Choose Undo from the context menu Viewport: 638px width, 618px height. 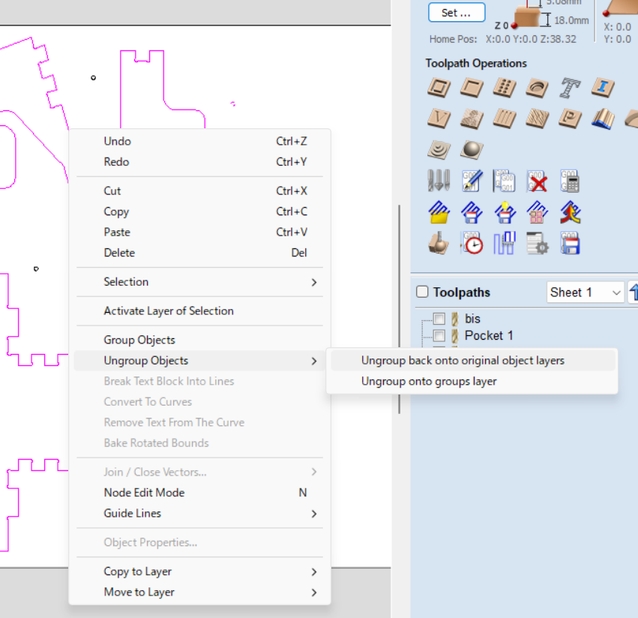tap(199, 141)
